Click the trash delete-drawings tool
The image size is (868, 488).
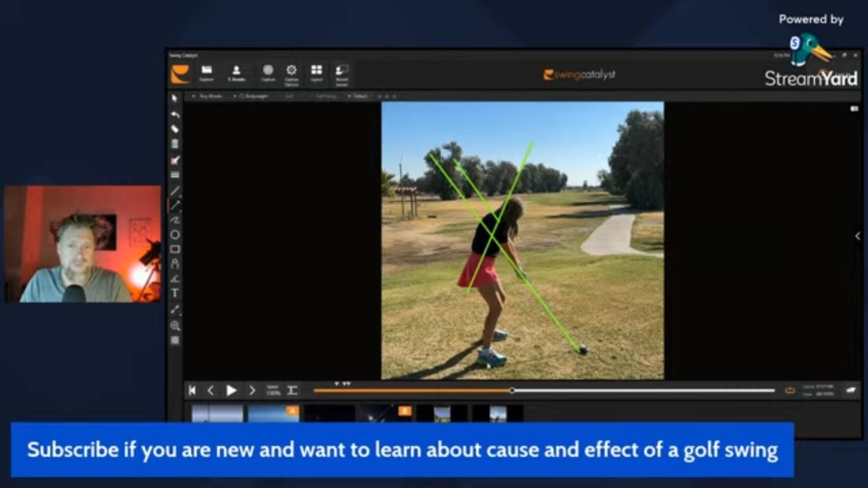(175, 144)
